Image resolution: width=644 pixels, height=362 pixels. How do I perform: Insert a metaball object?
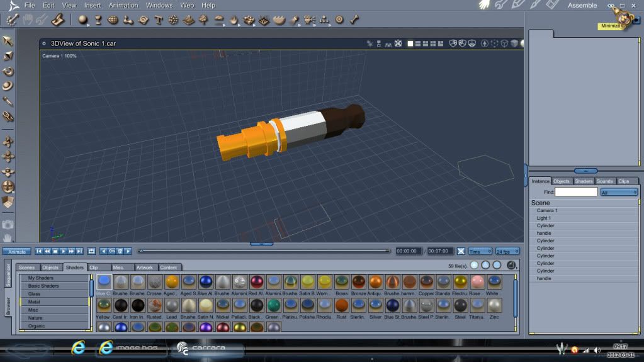click(128, 20)
